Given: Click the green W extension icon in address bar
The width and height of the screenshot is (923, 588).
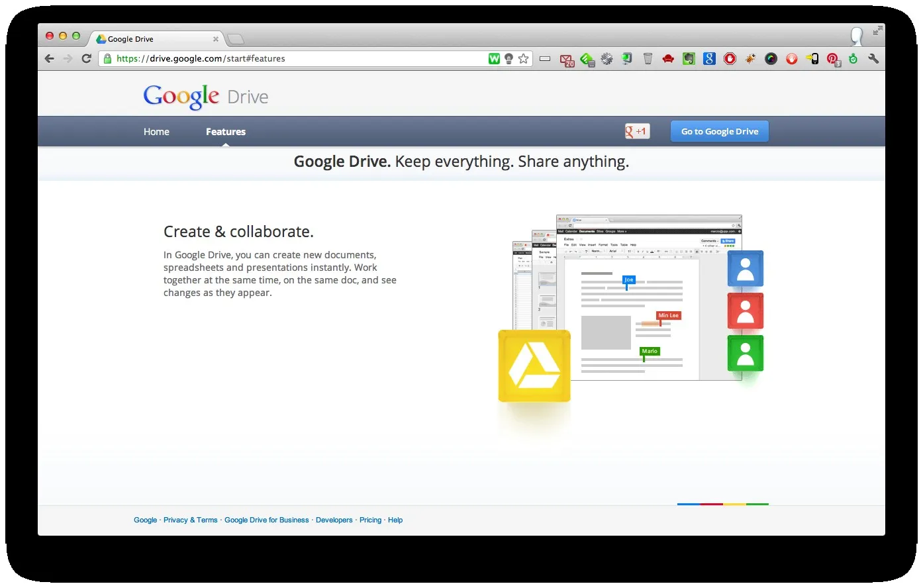Looking at the screenshot, I should point(494,58).
